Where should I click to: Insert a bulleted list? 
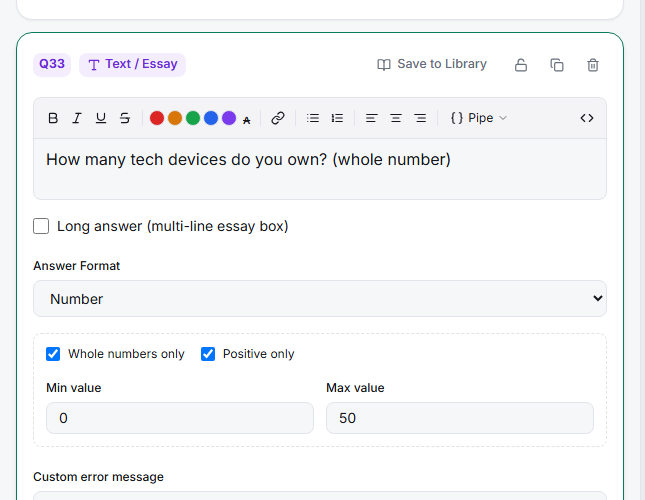pyautogui.click(x=313, y=118)
